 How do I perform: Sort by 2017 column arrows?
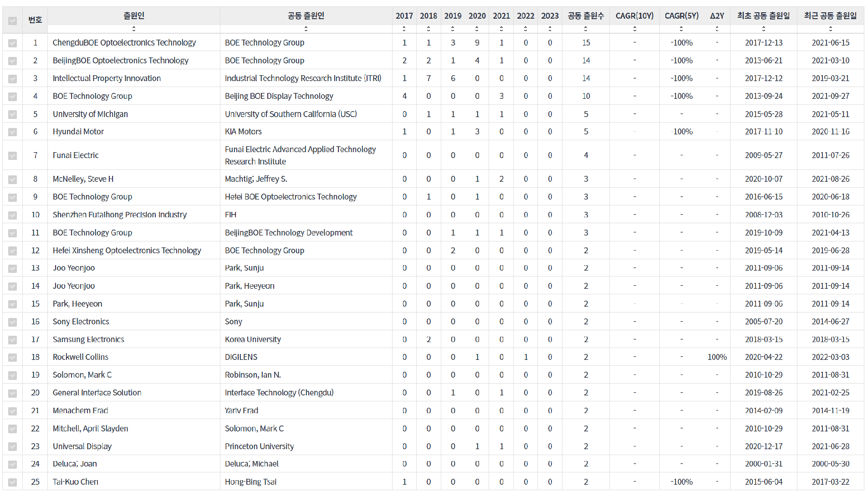404,29
